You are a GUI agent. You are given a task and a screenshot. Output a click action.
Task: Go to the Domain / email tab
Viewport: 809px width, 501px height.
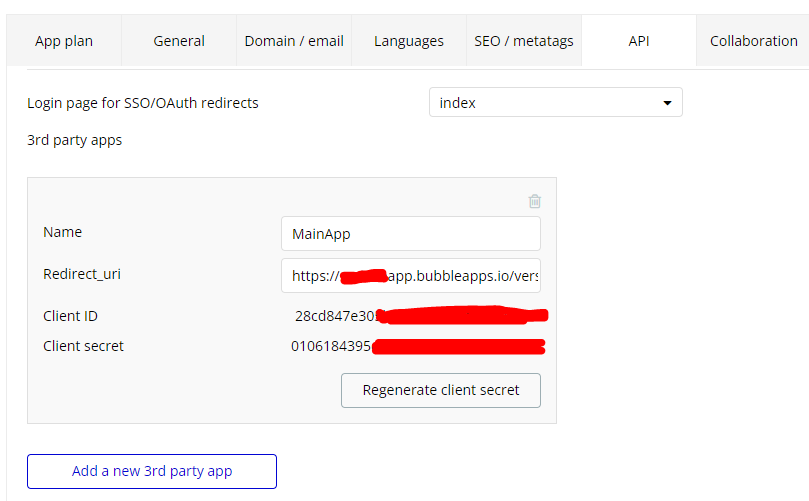294,41
